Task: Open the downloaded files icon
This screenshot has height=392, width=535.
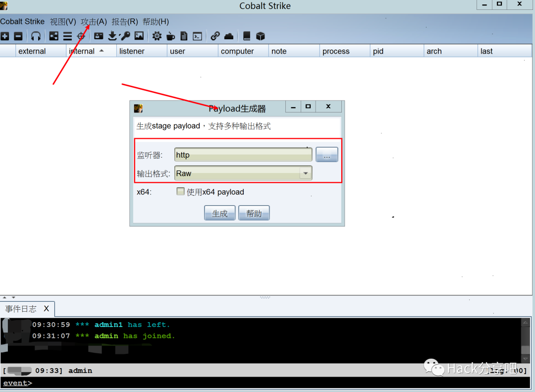Action: click(x=112, y=36)
